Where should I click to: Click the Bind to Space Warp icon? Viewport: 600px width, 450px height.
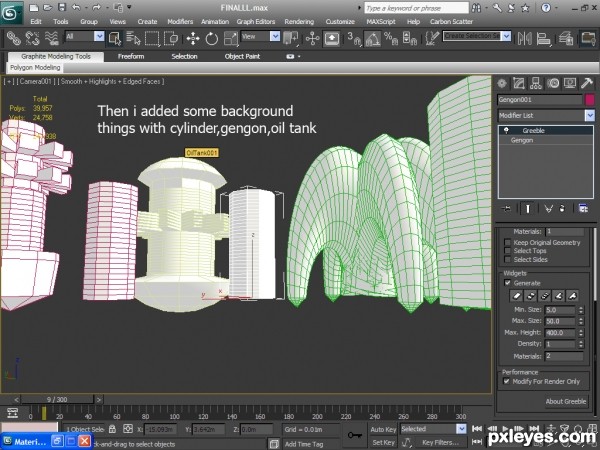[51, 38]
